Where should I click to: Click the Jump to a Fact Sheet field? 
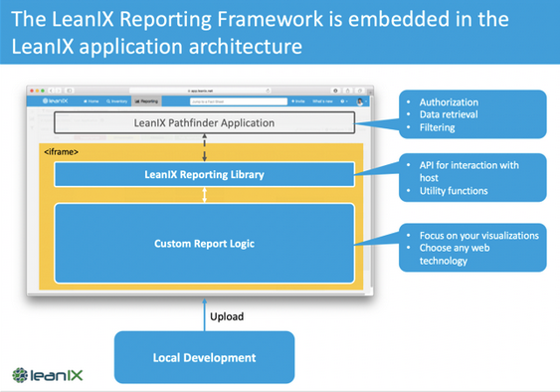(239, 101)
